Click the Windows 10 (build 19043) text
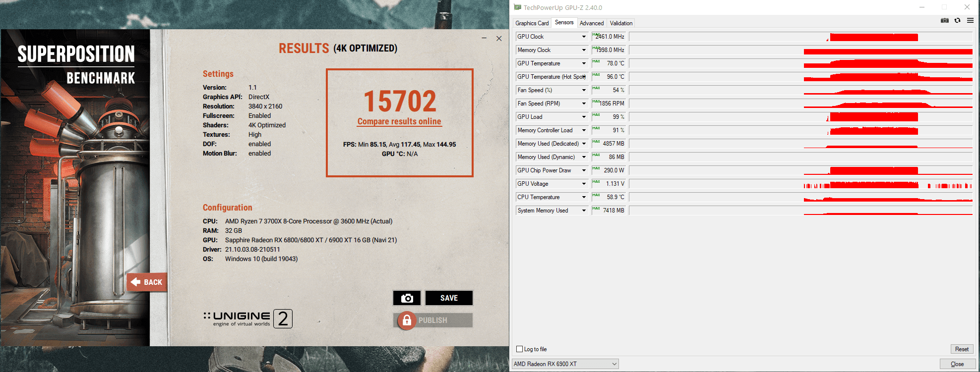980x372 pixels. pyautogui.click(x=261, y=259)
